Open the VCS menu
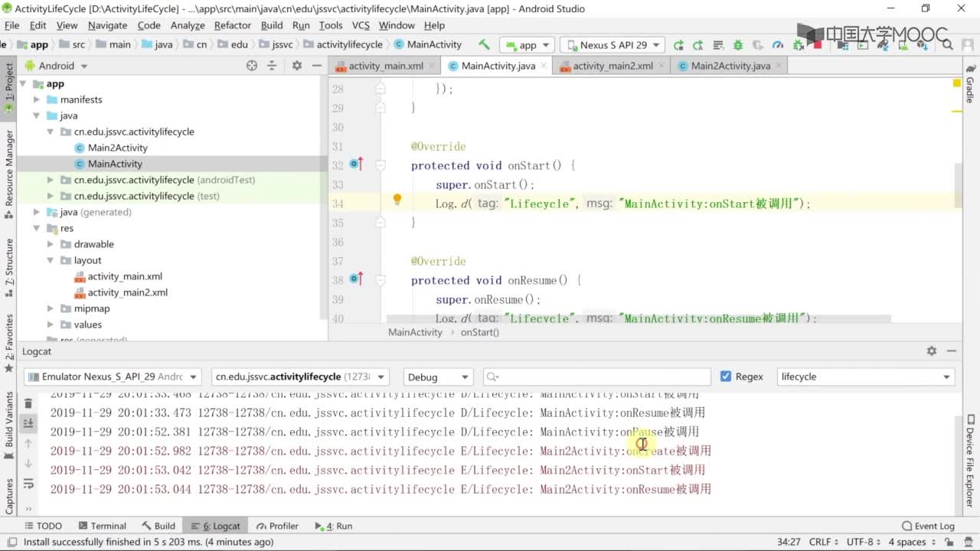The image size is (980, 551). point(361,25)
